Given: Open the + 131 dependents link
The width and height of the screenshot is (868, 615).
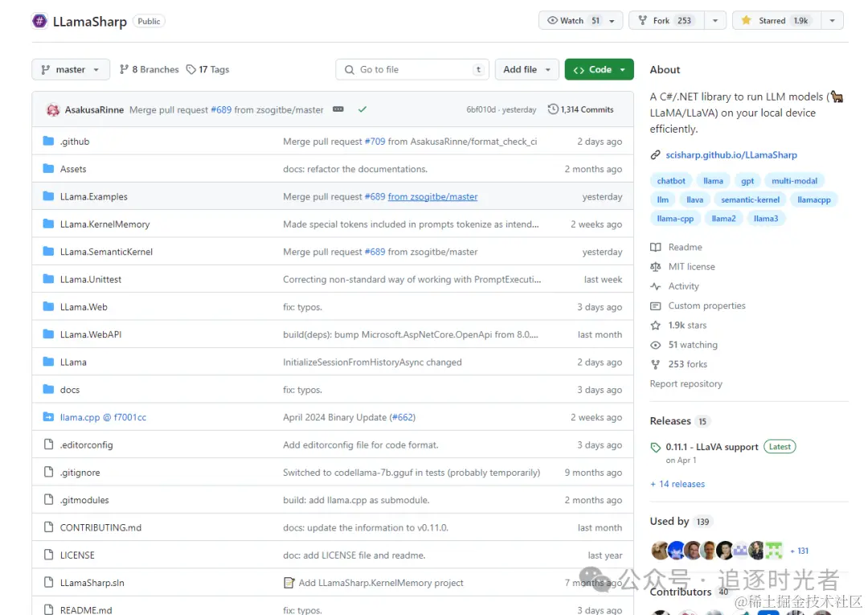Looking at the screenshot, I should tap(800, 551).
